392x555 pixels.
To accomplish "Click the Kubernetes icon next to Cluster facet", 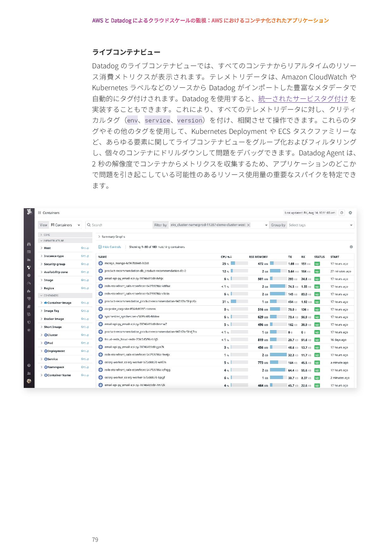I will [46, 335].
